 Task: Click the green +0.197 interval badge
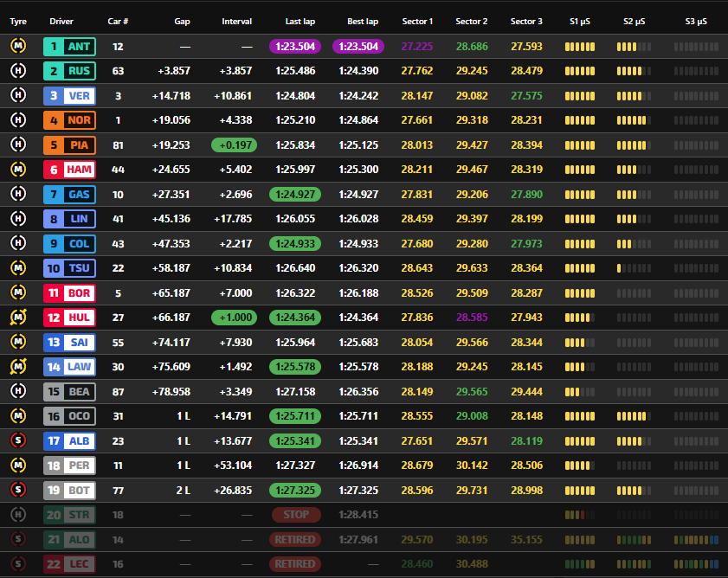point(234,144)
